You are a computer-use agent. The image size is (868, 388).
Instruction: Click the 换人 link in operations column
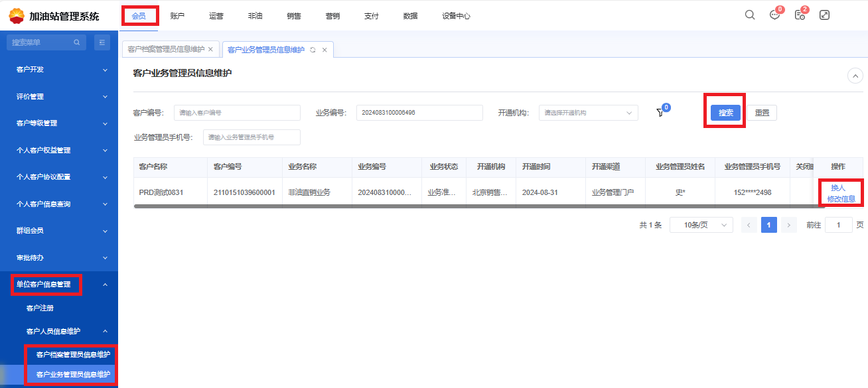click(837, 188)
